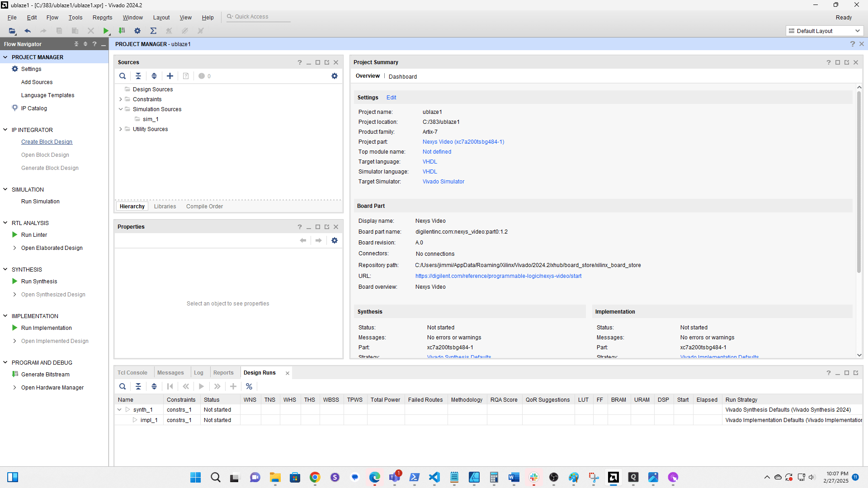The image size is (868, 488).
Task: Open the Reports menu
Action: (x=102, y=17)
